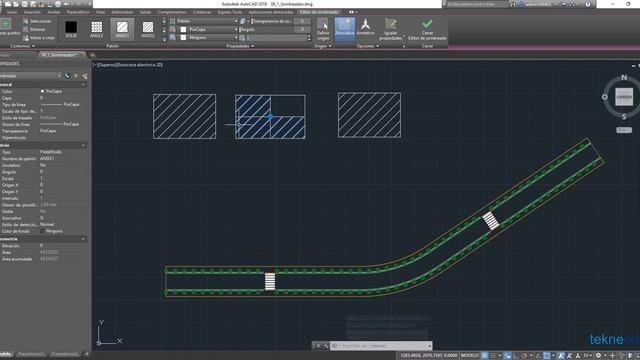Add a new drawing tab with plus
The image size is (640, 360).
(93, 55)
